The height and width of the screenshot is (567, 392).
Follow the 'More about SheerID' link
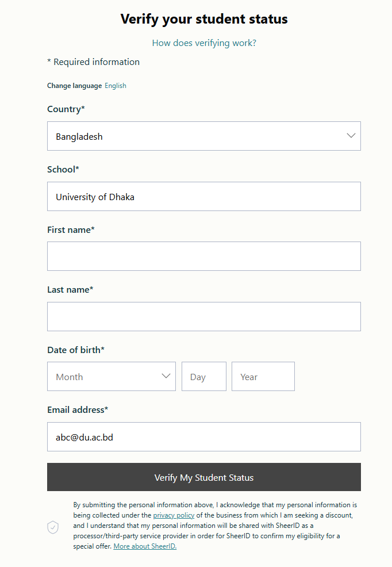point(145,546)
